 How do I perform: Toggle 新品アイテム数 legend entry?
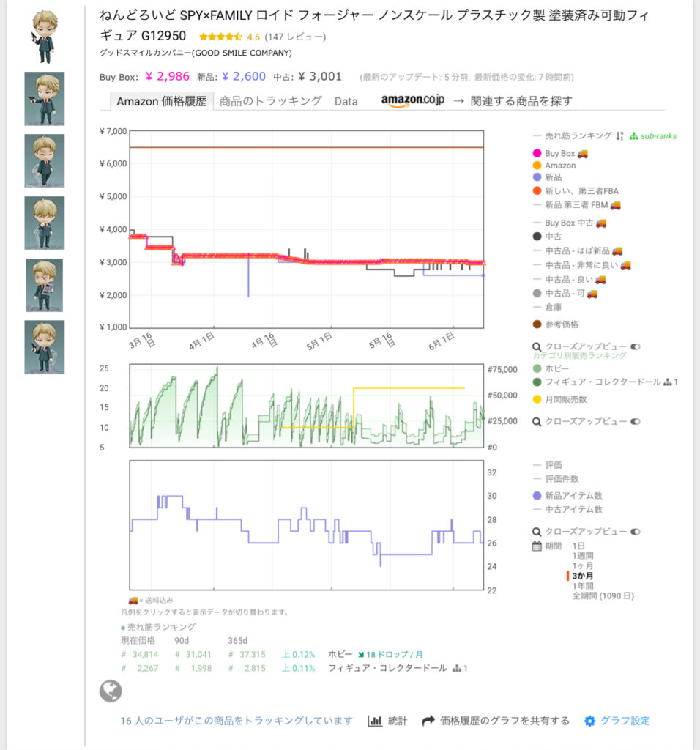(567, 496)
